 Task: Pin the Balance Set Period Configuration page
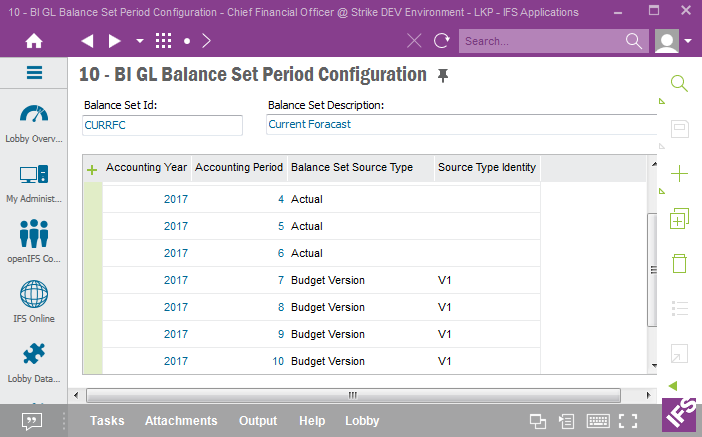pos(443,76)
